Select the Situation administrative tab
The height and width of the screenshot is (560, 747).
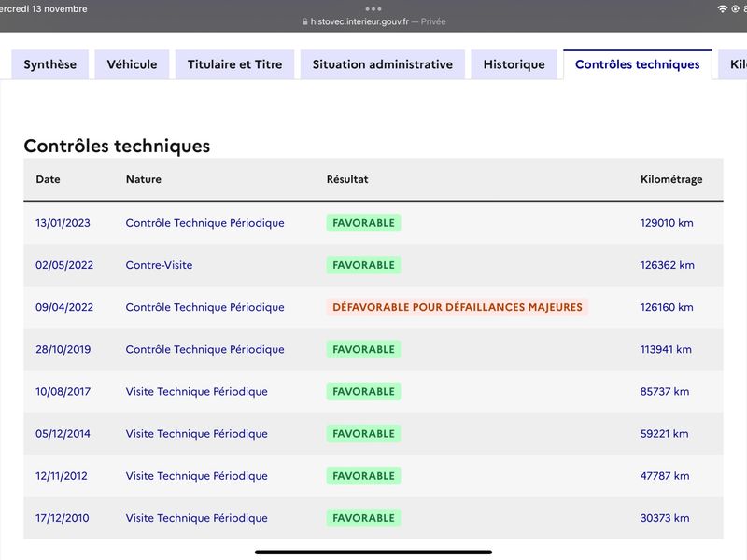pos(383,64)
